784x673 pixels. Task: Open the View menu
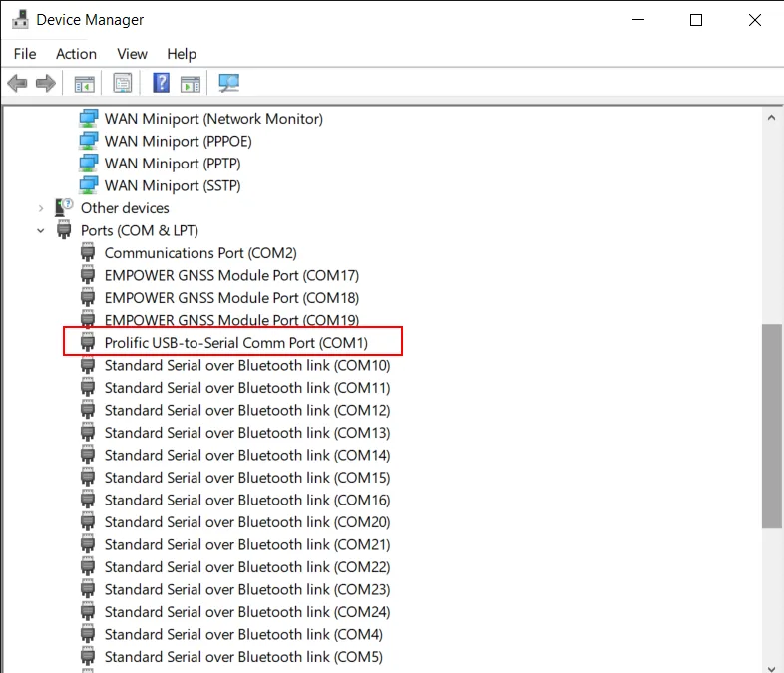pos(132,54)
